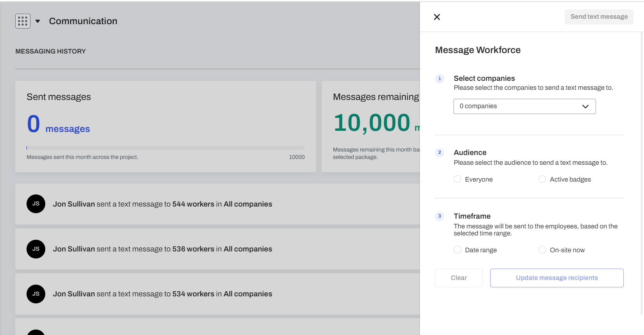Click step 2 number badge for Audience
This screenshot has height=335, width=644.
tap(439, 153)
